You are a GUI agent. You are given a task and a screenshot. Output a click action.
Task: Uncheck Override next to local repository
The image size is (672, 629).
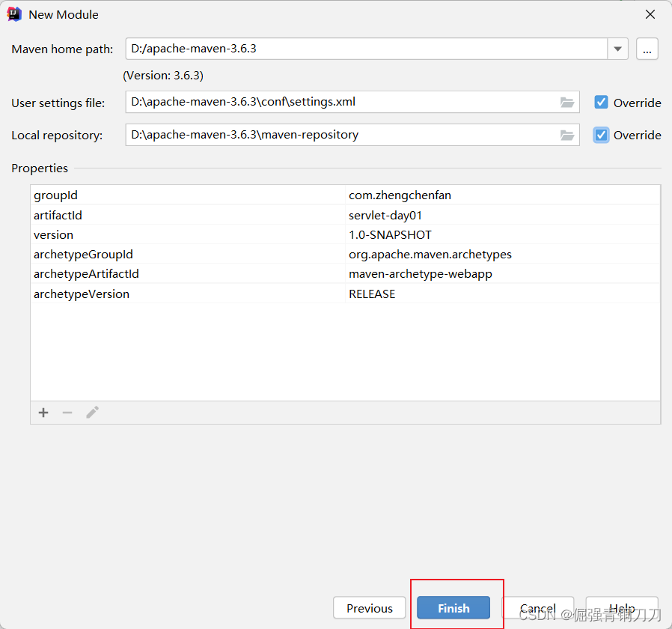pyautogui.click(x=602, y=136)
